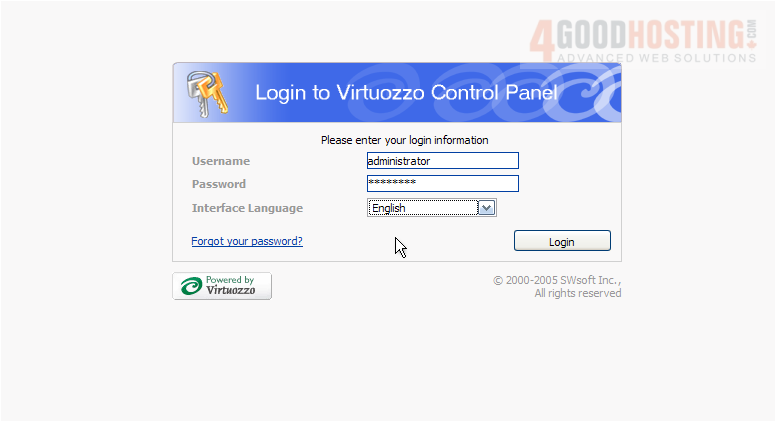Click the 4GoodHosting watermark logo
Image resolution: width=776 pixels, height=422 pixels.
click(643, 41)
